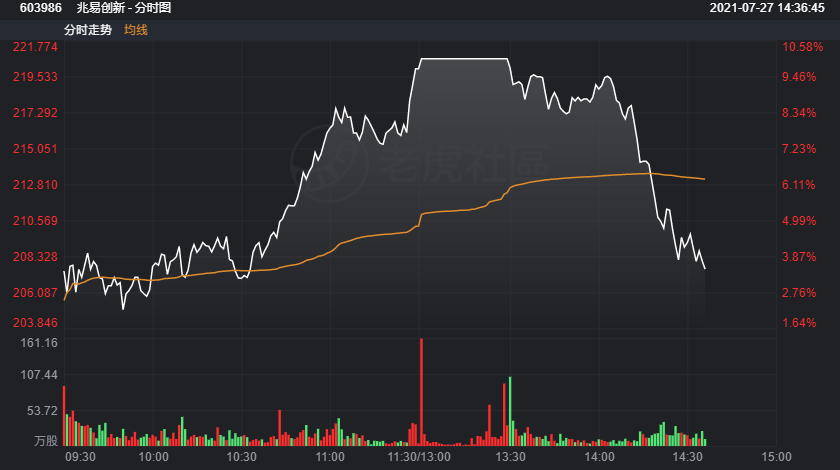
Task: Click percent label 7.23%
Action: click(799, 149)
